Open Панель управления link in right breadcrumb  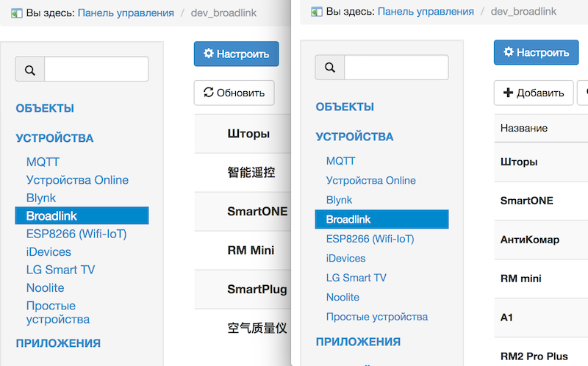426,12
